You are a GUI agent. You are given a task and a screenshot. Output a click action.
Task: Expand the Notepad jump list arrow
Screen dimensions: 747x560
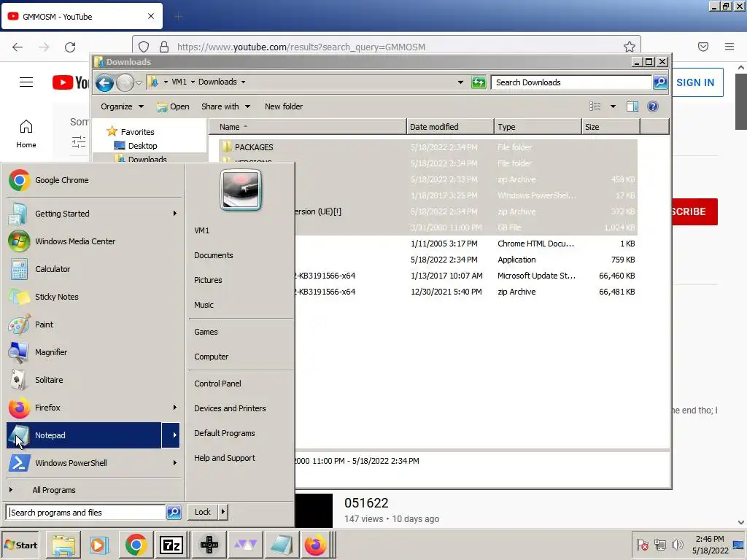[171, 435]
